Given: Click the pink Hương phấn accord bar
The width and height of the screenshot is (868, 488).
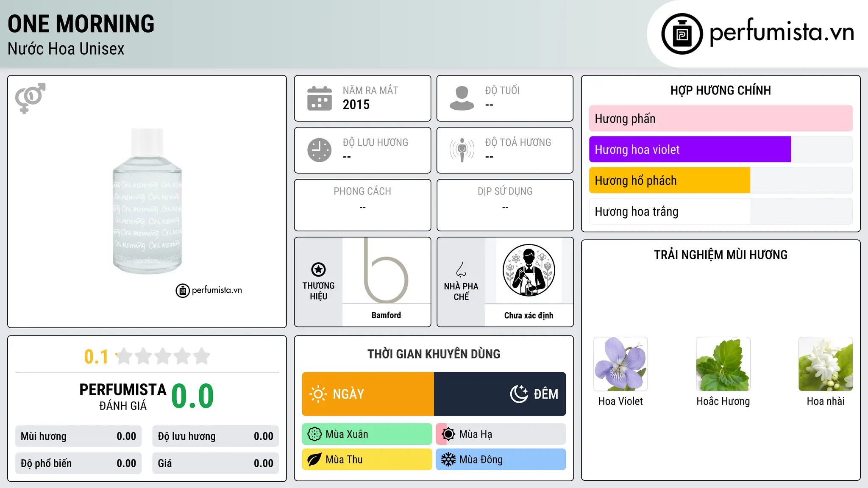Looking at the screenshot, I should (721, 119).
